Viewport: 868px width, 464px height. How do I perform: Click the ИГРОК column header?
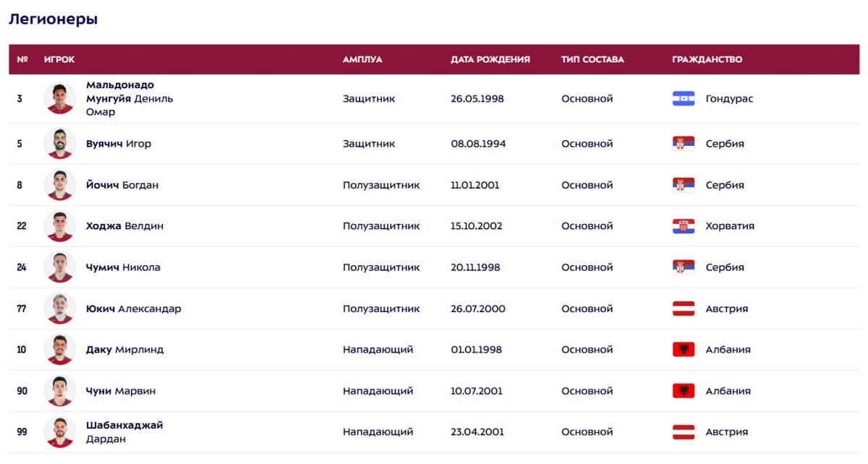tap(59, 59)
